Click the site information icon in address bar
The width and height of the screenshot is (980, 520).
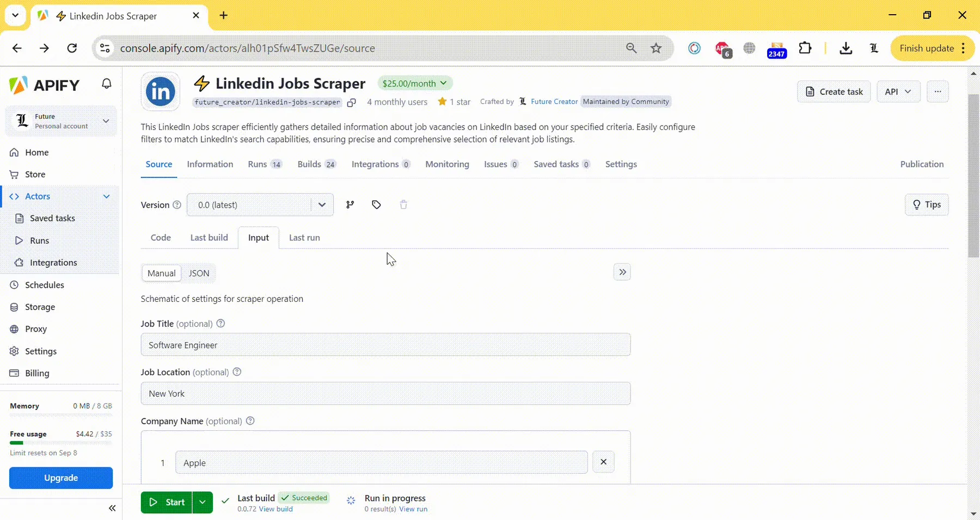pos(105,48)
